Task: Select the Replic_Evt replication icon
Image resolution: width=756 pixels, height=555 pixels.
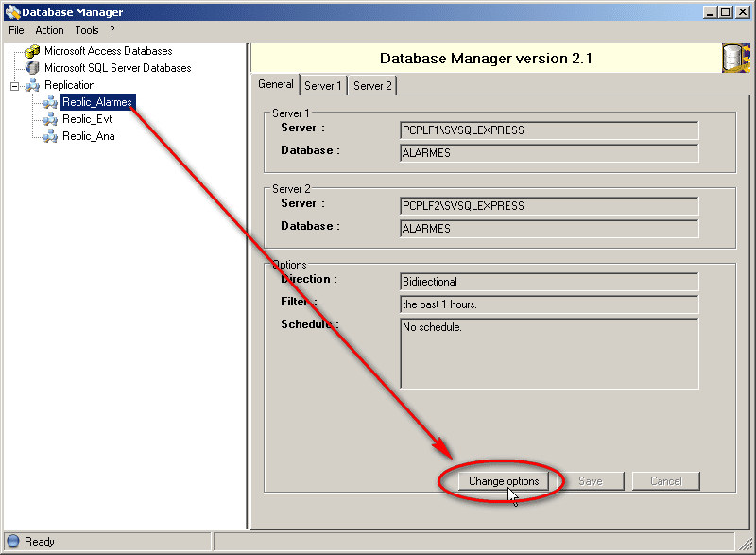Action: (50, 118)
